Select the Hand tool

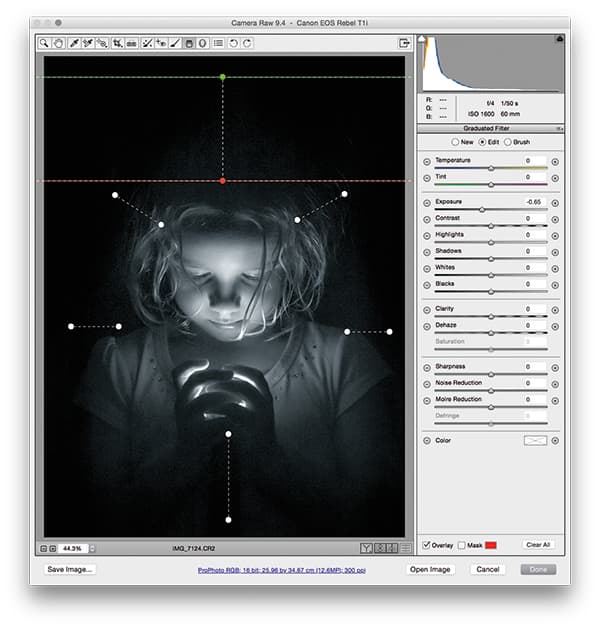click(58, 43)
